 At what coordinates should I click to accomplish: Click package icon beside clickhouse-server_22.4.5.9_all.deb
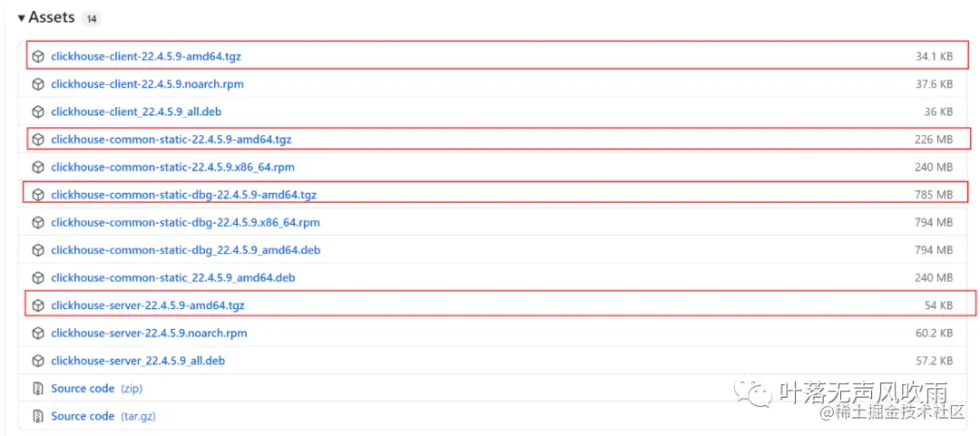pyautogui.click(x=38, y=361)
